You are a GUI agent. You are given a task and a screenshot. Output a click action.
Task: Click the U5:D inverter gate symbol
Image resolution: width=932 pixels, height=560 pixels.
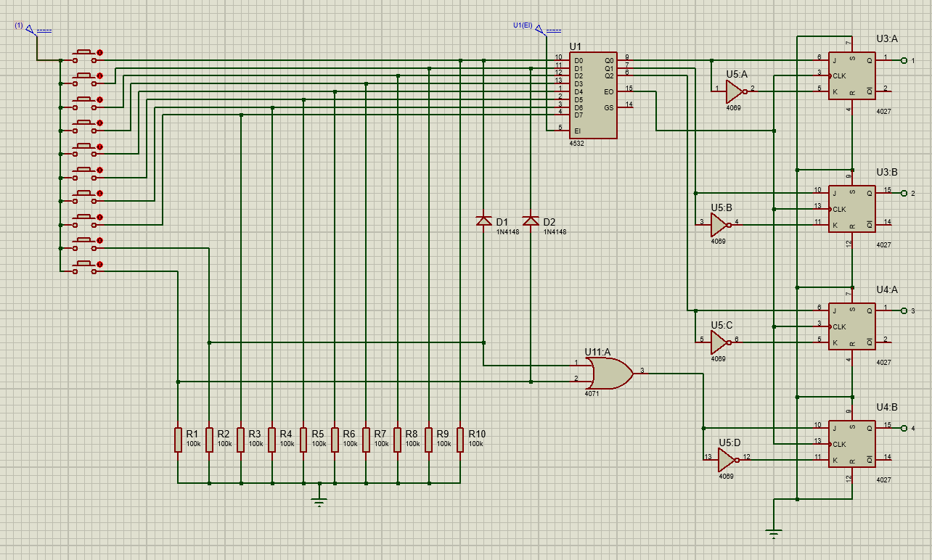727,460
